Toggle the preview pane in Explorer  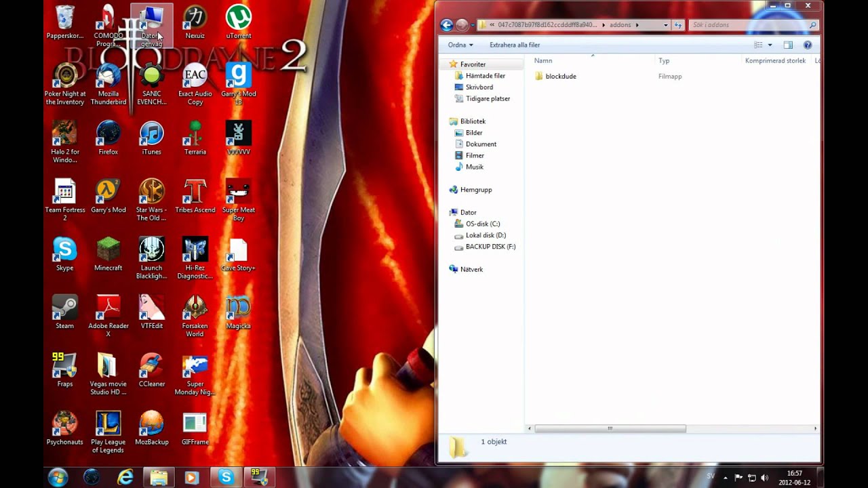(x=788, y=45)
